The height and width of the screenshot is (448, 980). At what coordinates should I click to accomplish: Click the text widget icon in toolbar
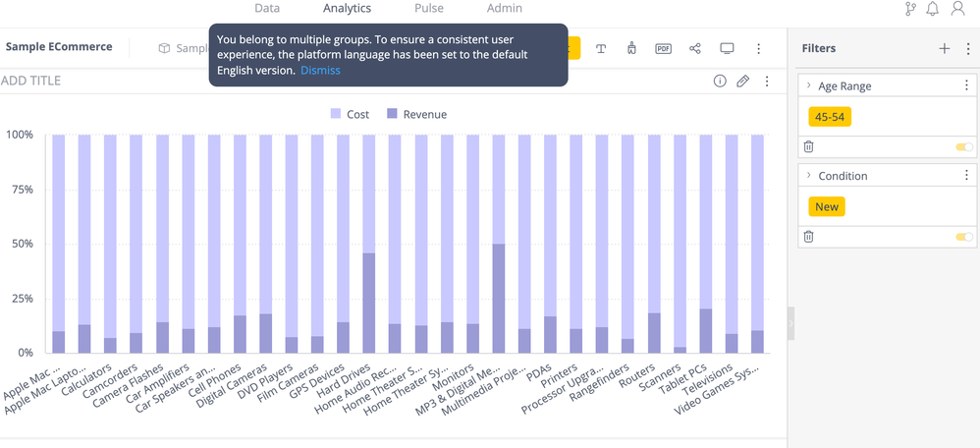pos(601,48)
